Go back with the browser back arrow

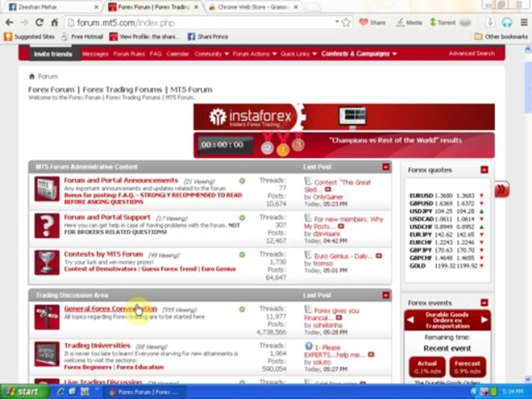[x=9, y=23]
